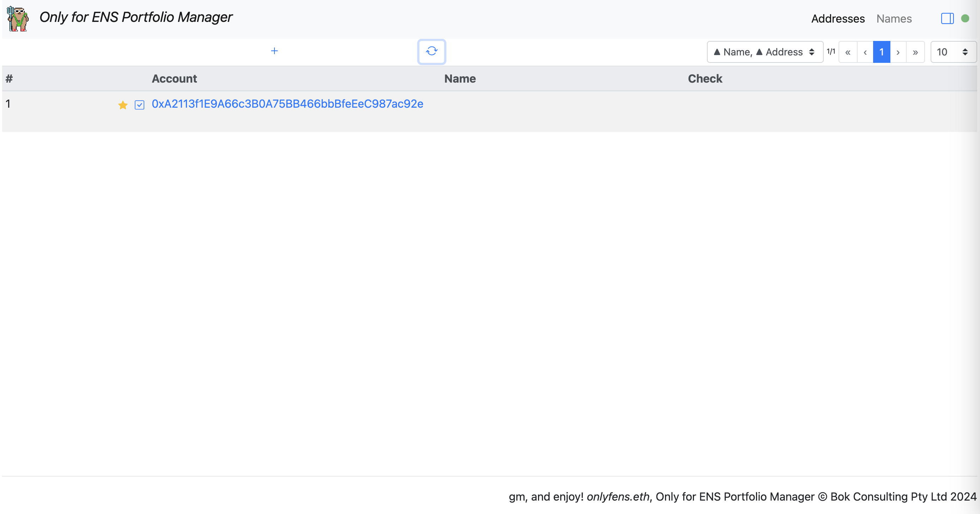Switch to the Addresses tab
The height and width of the screenshot is (514, 980).
pyautogui.click(x=838, y=19)
